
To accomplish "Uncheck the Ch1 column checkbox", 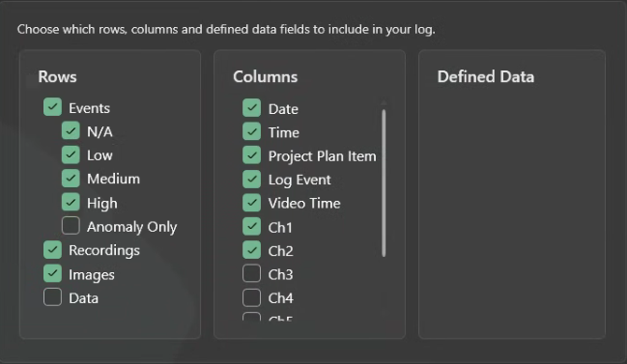I will coord(251,227).
